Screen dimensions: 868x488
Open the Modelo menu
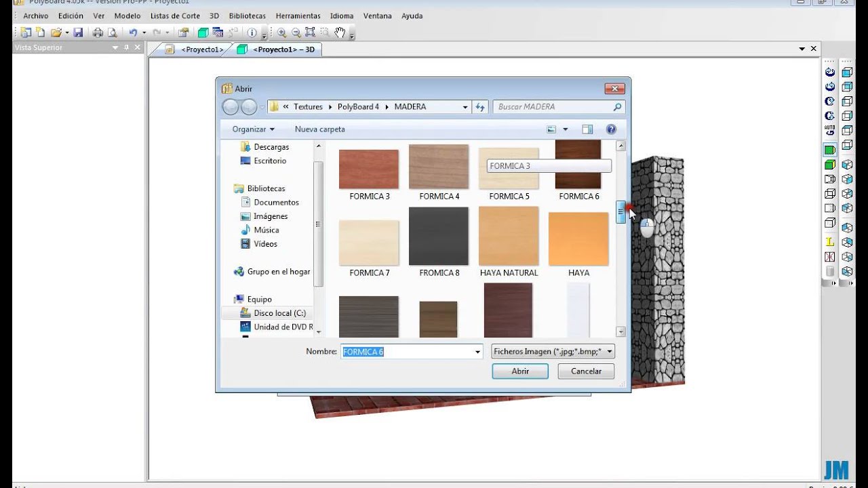tap(127, 16)
